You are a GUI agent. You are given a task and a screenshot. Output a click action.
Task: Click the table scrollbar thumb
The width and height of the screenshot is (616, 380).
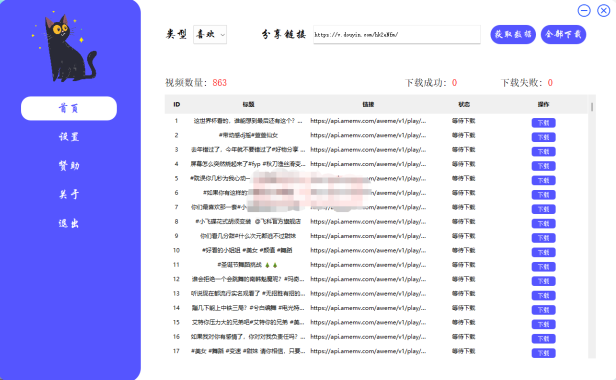coord(592,106)
